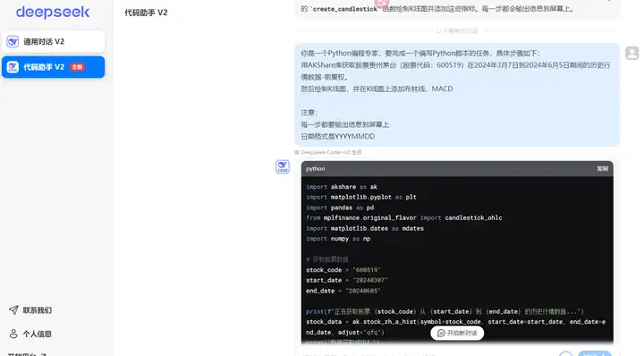Click the DeepSeek Coder avatar icon
The width and height of the screenshot is (644, 356).
283,166
